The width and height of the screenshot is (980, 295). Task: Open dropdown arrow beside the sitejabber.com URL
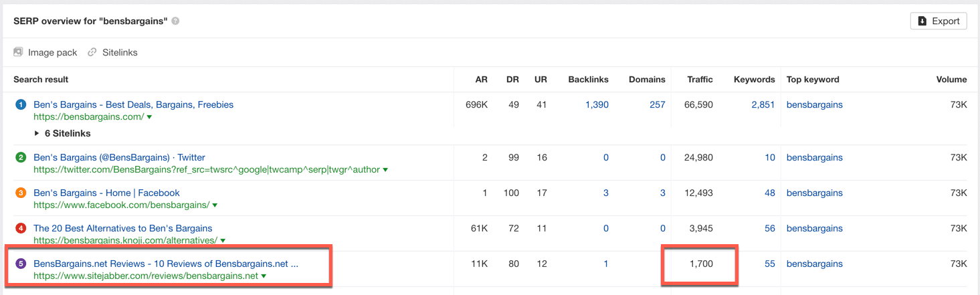click(x=264, y=276)
